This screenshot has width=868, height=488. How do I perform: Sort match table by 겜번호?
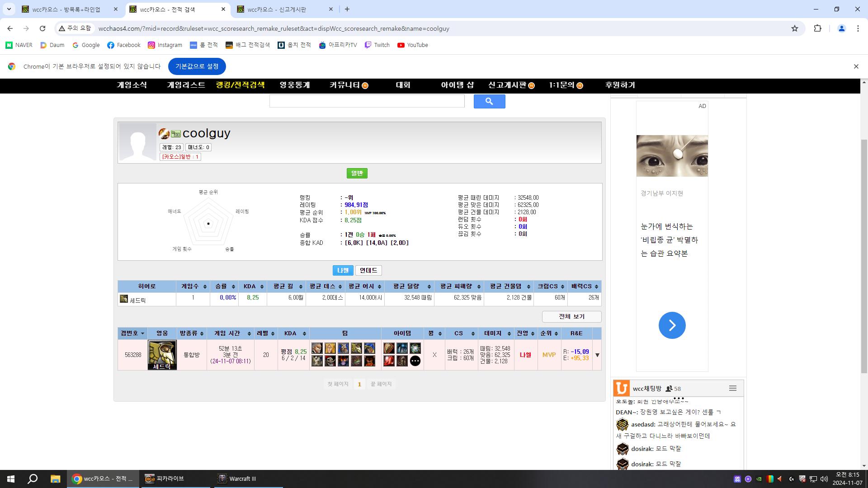pos(132,333)
